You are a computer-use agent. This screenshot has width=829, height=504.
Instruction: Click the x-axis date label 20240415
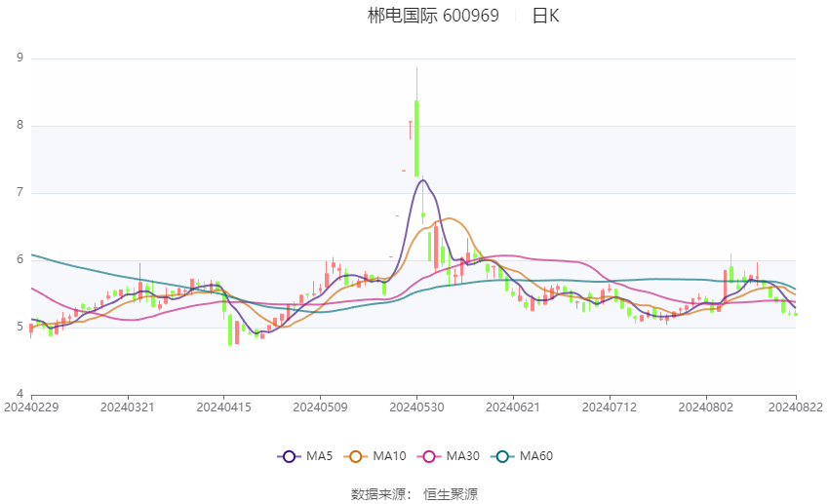tap(223, 407)
